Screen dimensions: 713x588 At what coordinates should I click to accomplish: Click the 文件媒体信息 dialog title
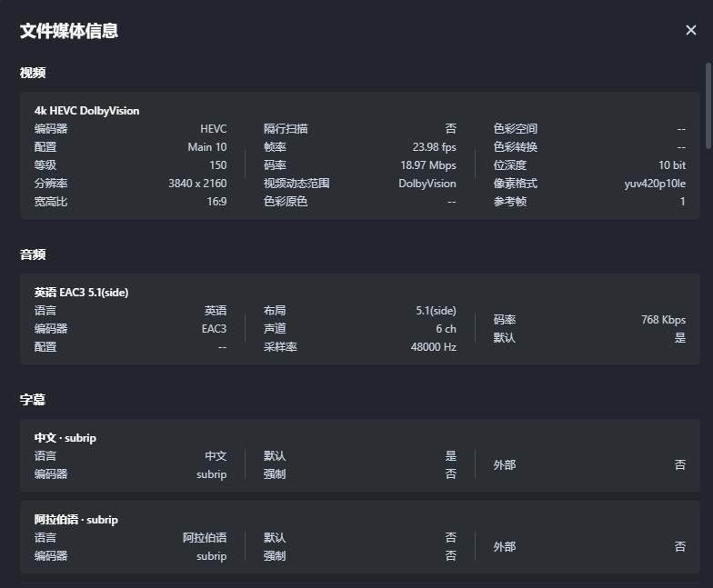[x=69, y=31]
